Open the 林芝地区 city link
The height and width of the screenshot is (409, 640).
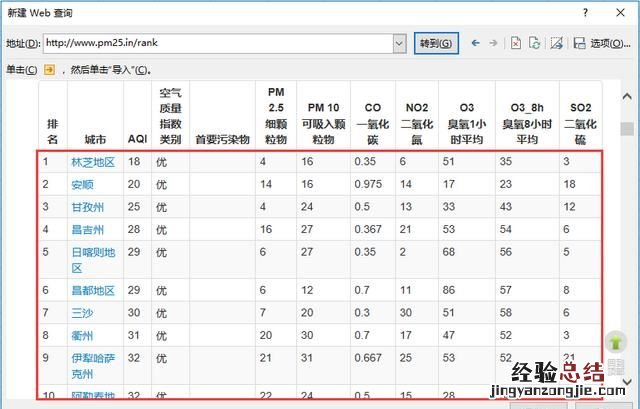[93, 161]
